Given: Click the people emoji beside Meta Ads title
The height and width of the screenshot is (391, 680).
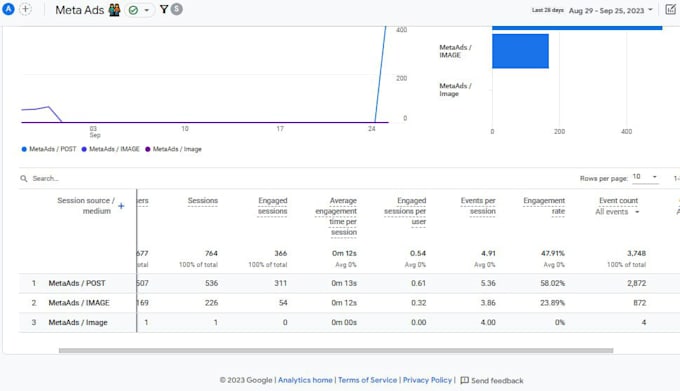Looking at the screenshot, I should (x=114, y=10).
